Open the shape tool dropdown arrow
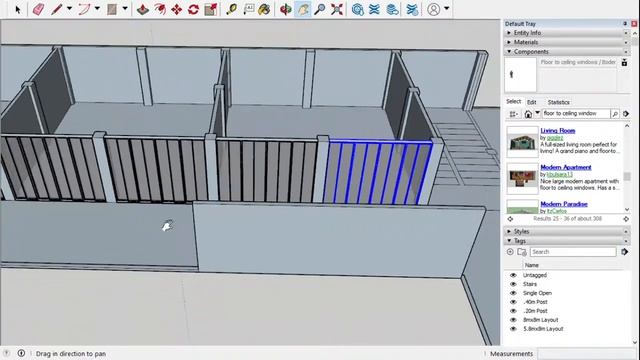The width and height of the screenshot is (640, 360). [125, 8]
